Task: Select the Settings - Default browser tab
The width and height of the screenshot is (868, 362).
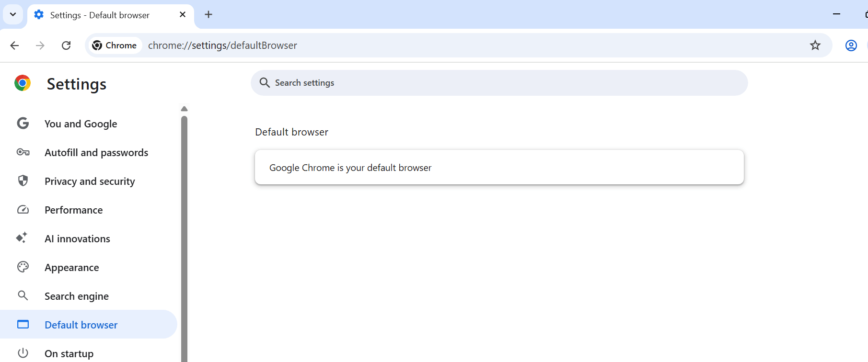Action: click(111, 16)
